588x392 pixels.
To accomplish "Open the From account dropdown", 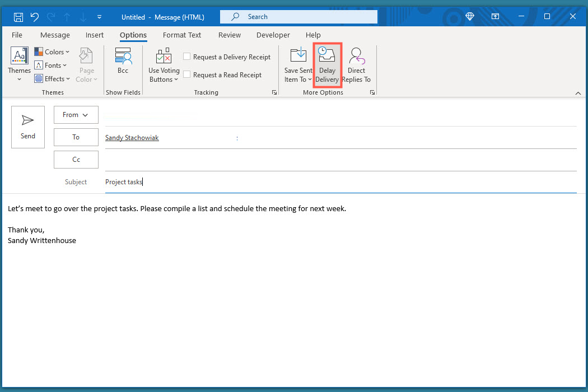I will pos(76,115).
